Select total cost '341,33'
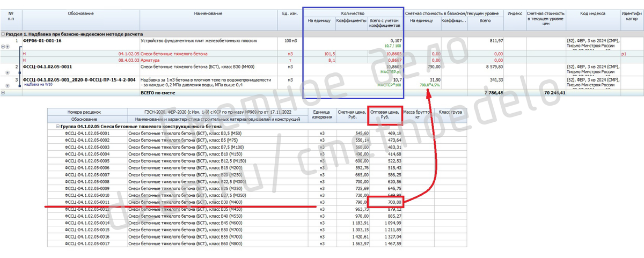The height and width of the screenshot is (258, 644). [x=495, y=79]
